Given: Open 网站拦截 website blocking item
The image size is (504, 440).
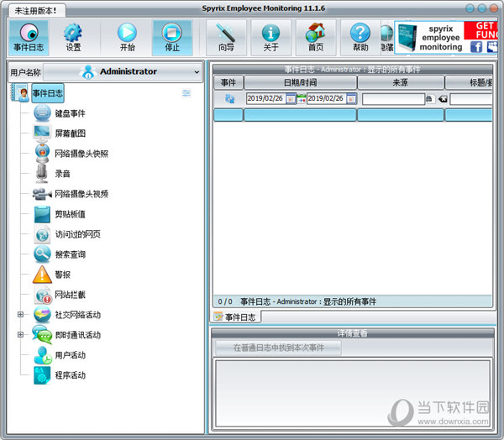Looking at the screenshot, I should [x=70, y=295].
